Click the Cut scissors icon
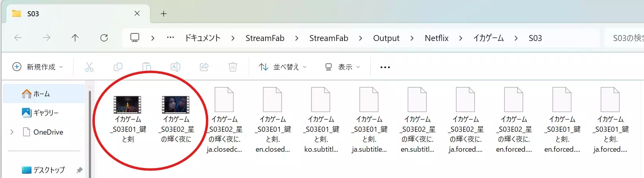Screen dimensions: 644x178 [x=89, y=67]
